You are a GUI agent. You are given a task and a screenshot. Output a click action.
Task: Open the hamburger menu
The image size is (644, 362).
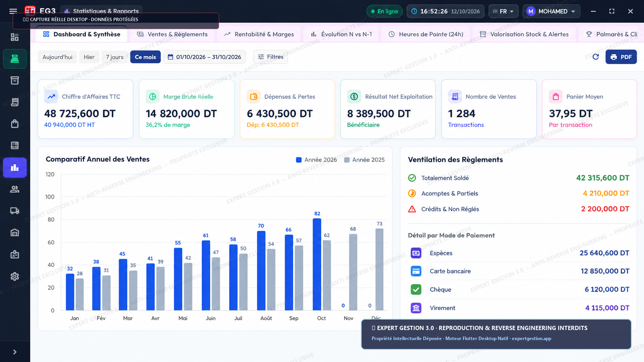[13, 11]
